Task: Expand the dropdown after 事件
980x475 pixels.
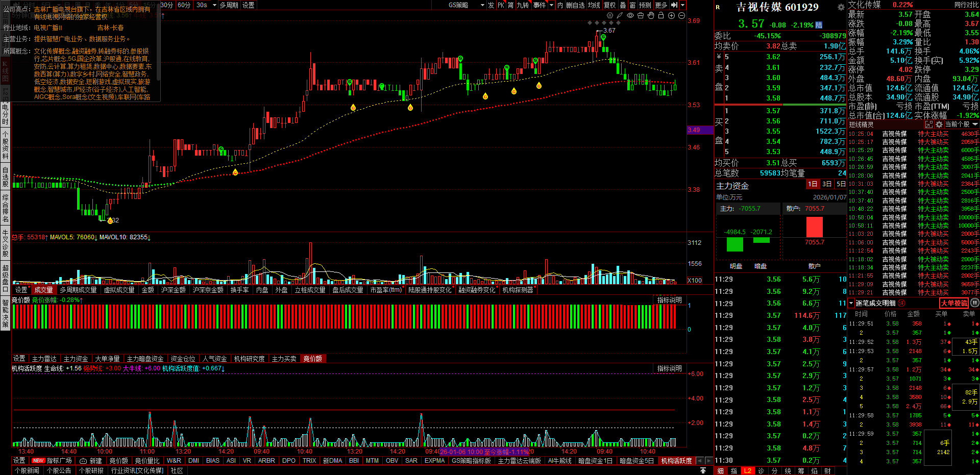Action: (551, 5)
